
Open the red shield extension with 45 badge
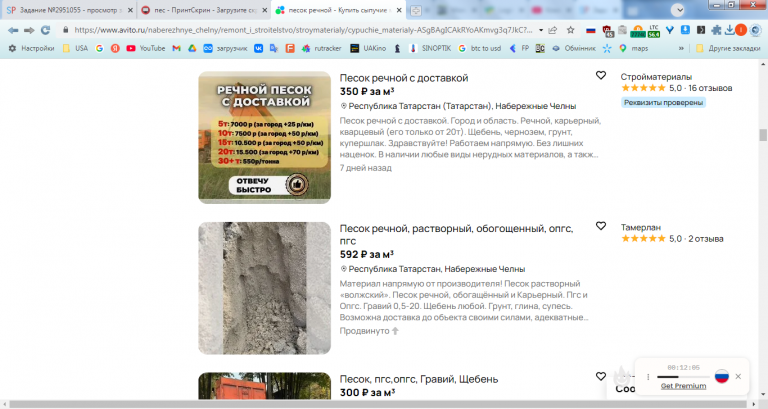[x=607, y=31]
